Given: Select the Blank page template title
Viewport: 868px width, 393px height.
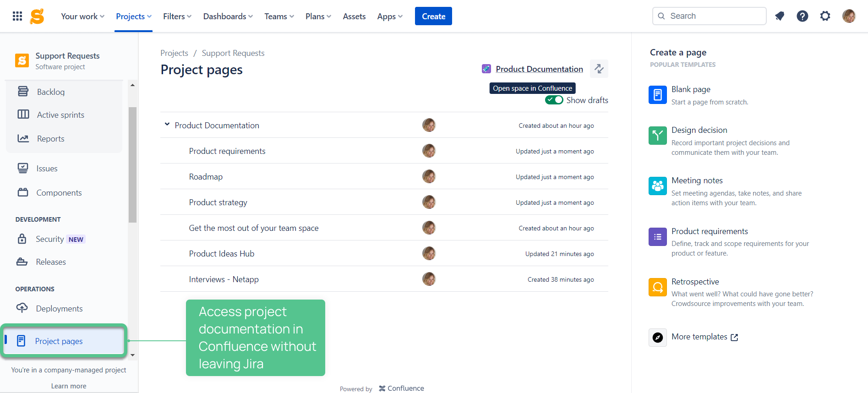Looking at the screenshot, I should [x=691, y=89].
